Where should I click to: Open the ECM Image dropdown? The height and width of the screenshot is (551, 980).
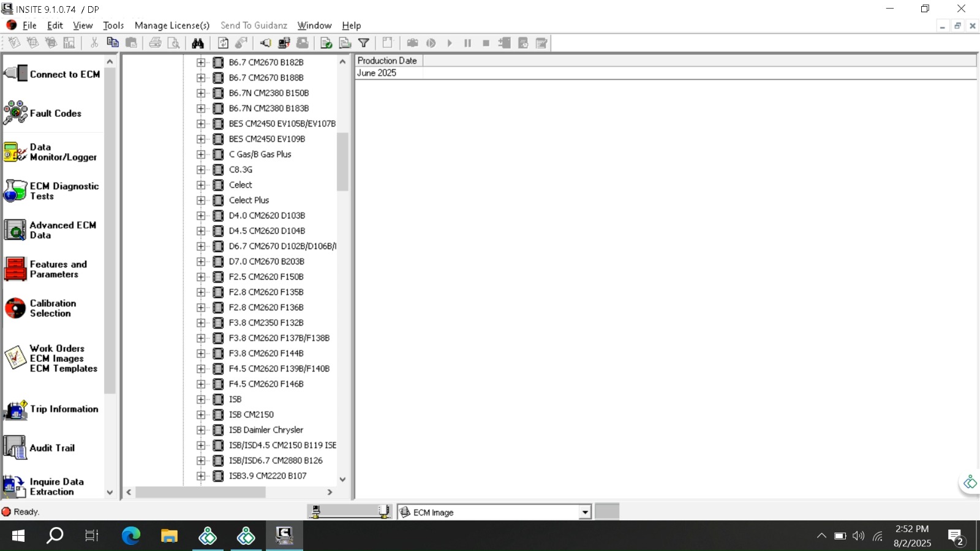click(x=585, y=512)
